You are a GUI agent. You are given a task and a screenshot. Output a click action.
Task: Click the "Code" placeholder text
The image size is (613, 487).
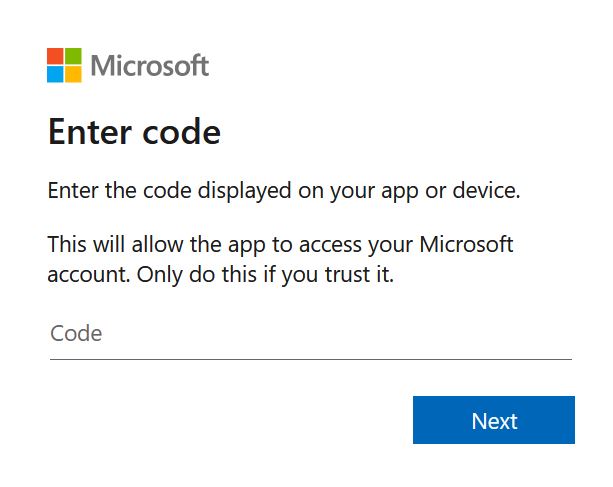coord(76,333)
